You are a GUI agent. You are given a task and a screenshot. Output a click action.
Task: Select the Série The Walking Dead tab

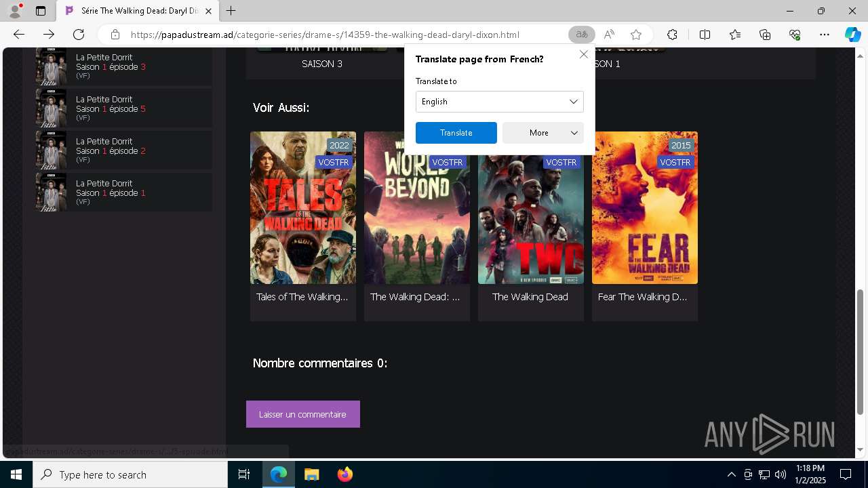pos(138,11)
